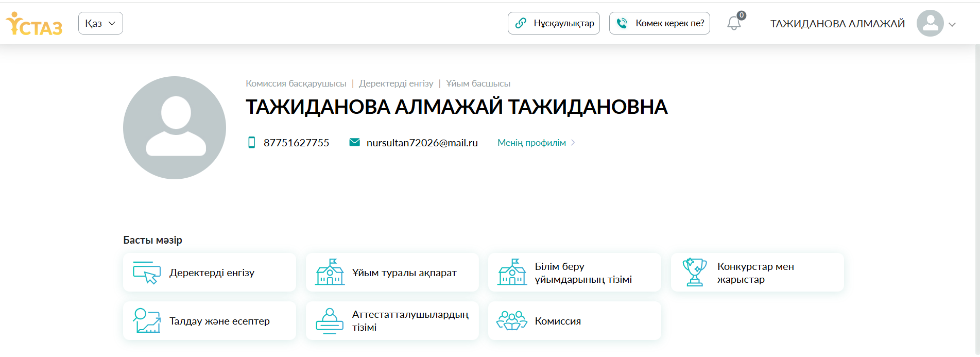Viewport: 980px width, 357px height.
Task: Select the Комиссия басқарушысы role
Action: [x=296, y=83]
